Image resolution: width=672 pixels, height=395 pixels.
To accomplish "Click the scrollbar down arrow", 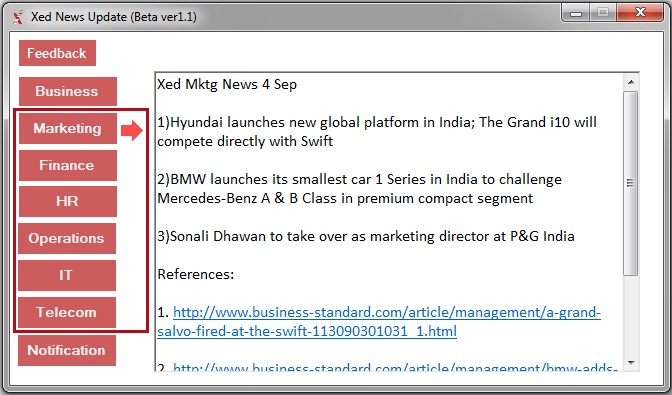I will click(631, 363).
